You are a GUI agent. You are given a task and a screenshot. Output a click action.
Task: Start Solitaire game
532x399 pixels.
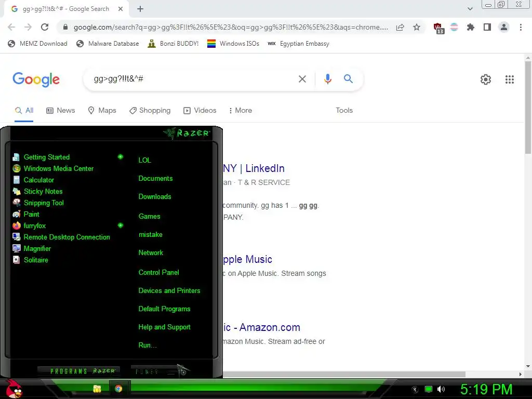(30, 260)
